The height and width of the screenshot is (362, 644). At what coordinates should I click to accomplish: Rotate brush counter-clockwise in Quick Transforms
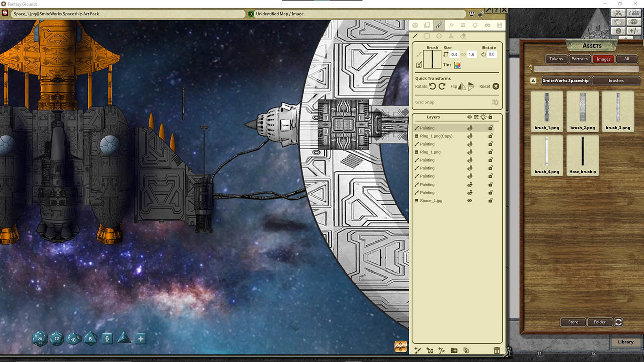432,86
